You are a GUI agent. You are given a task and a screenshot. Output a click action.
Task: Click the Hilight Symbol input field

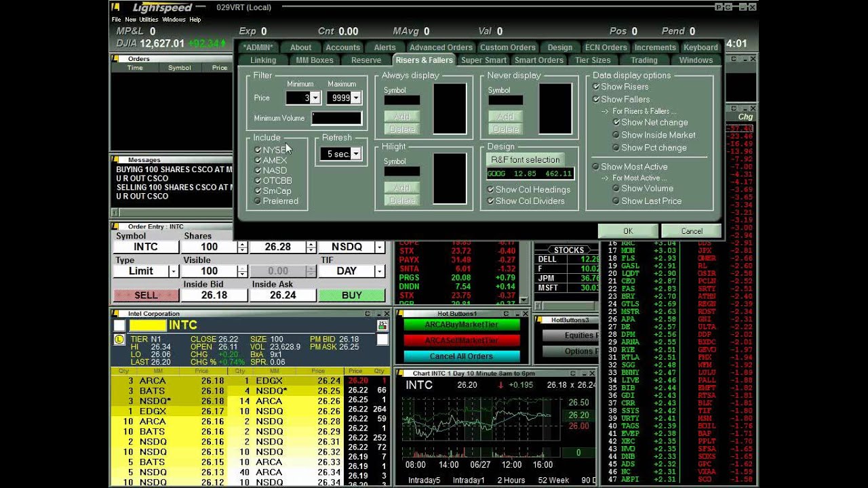point(402,171)
